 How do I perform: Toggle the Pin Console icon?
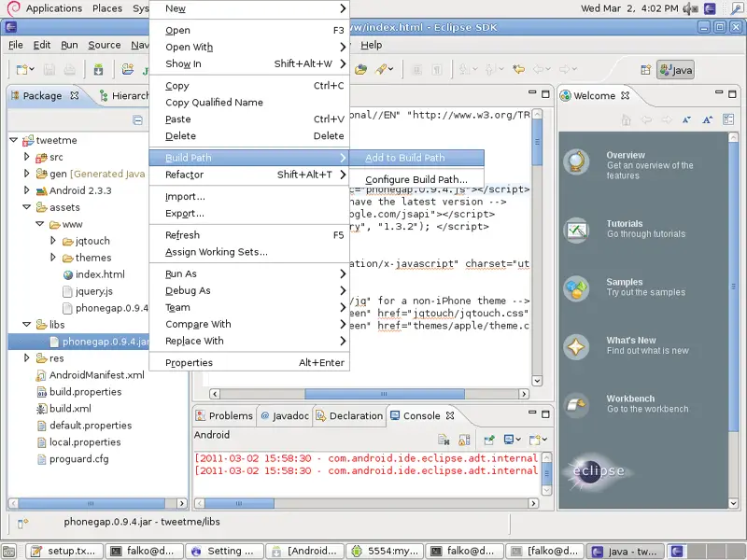pos(489,440)
